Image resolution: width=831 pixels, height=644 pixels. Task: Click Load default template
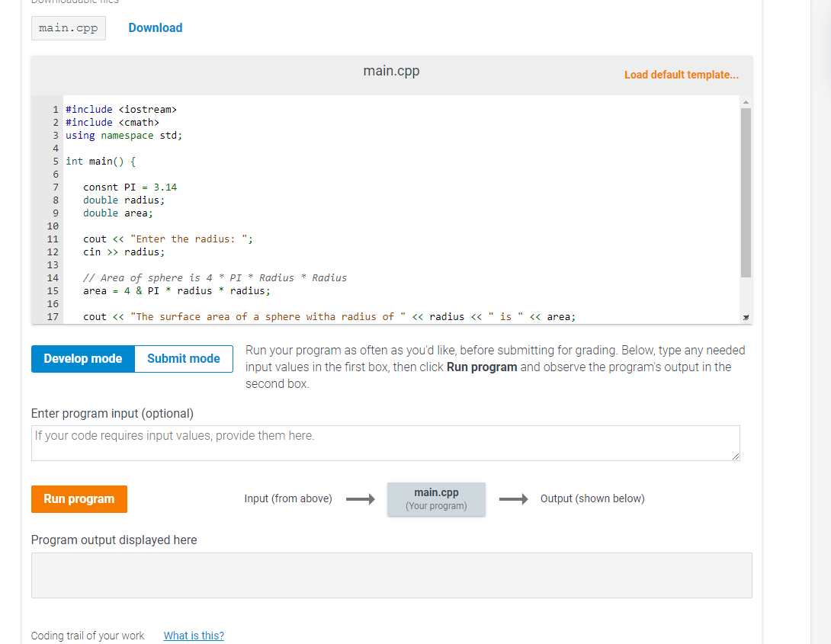coord(681,74)
